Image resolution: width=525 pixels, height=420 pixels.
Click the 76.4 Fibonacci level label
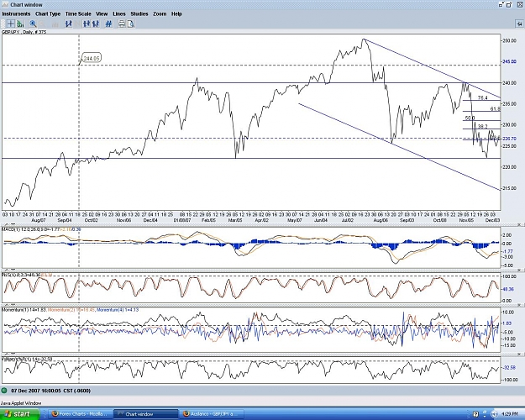coord(482,97)
